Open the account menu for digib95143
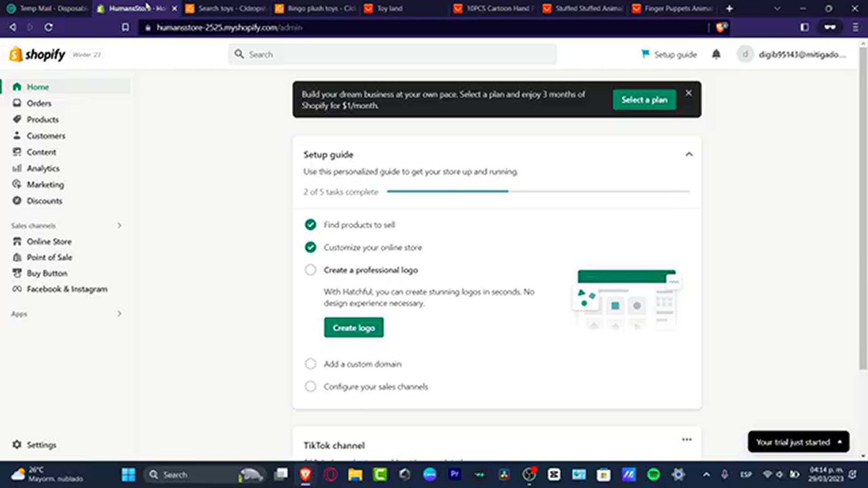The width and height of the screenshot is (868, 488). (x=791, y=54)
